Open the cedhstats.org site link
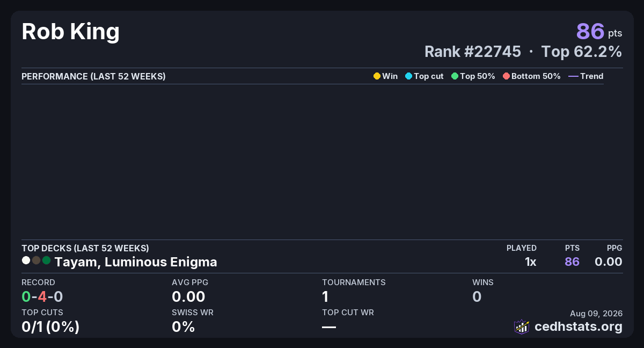 pyautogui.click(x=579, y=327)
